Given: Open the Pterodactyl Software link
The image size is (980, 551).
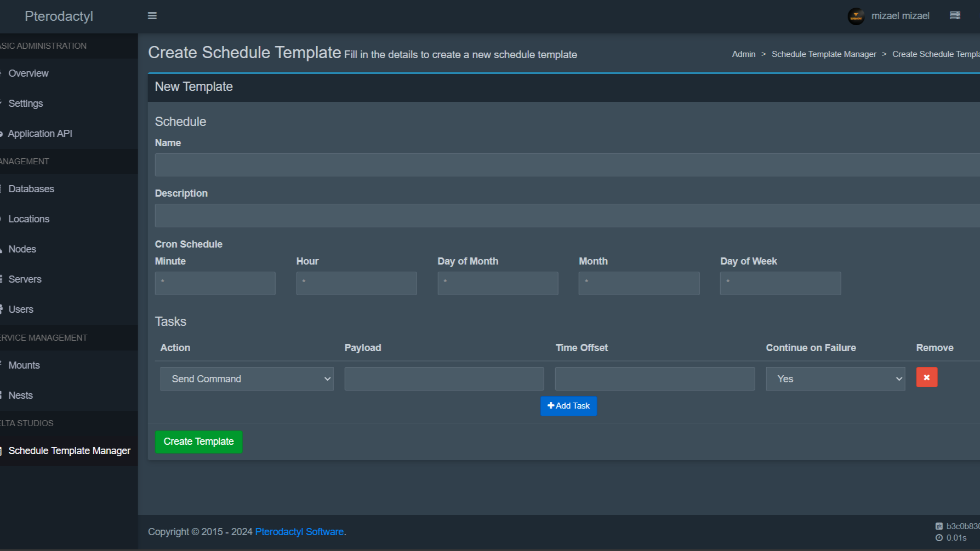Looking at the screenshot, I should click(299, 531).
